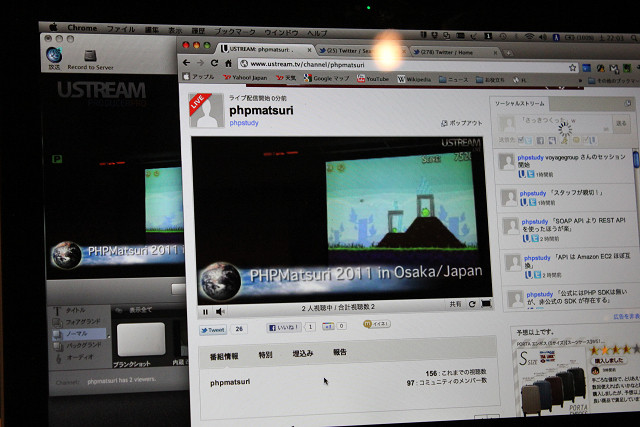The height and width of the screenshot is (427, 640).
Task: Click 共有 share in the player bar
Action: pos(455,304)
